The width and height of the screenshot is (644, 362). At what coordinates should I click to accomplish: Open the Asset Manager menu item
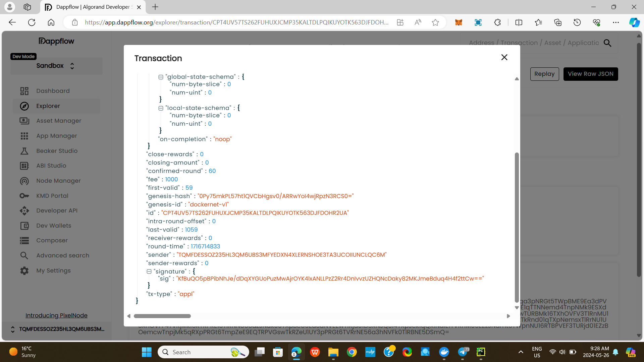[x=59, y=121]
